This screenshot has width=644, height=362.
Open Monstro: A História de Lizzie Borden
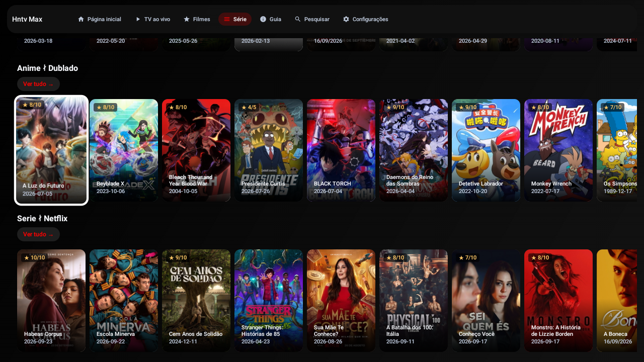click(x=558, y=301)
